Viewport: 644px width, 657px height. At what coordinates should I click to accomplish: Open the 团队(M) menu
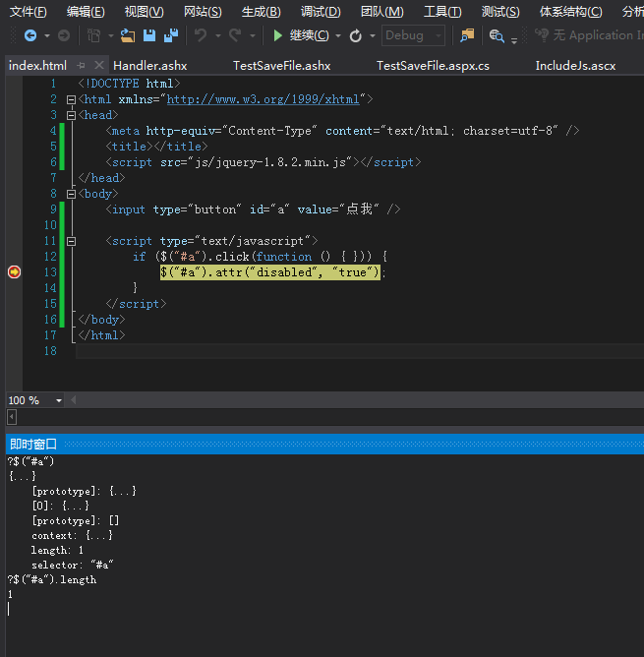(382, 12)
